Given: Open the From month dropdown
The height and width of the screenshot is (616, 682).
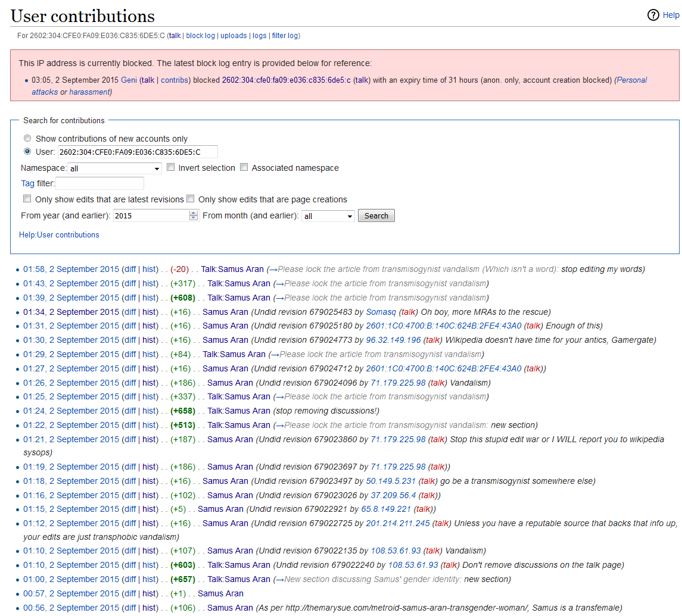Looking at the screenshot, I should click(328, 216).
